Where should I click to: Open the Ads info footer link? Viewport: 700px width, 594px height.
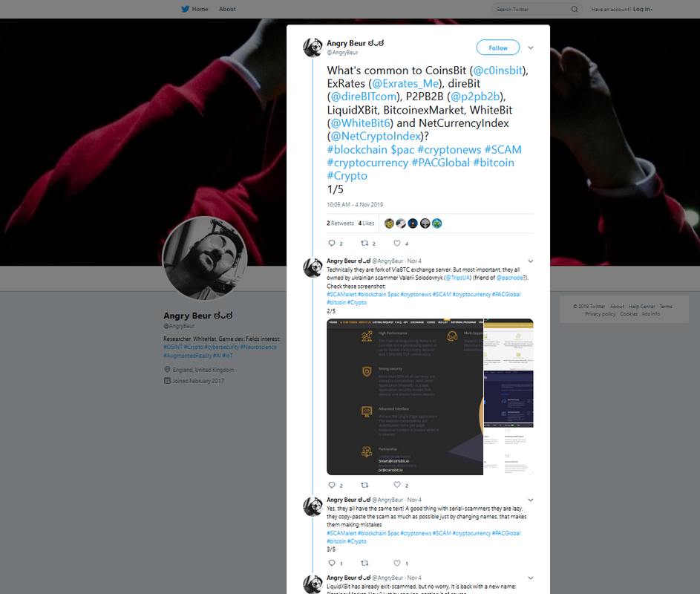pyautogui.click(x=651, y=314)
